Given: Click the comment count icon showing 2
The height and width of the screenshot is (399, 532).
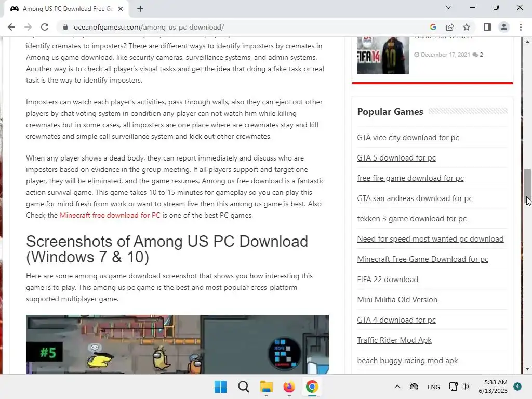Looking at the screenshot, I should tap(475, 55).
